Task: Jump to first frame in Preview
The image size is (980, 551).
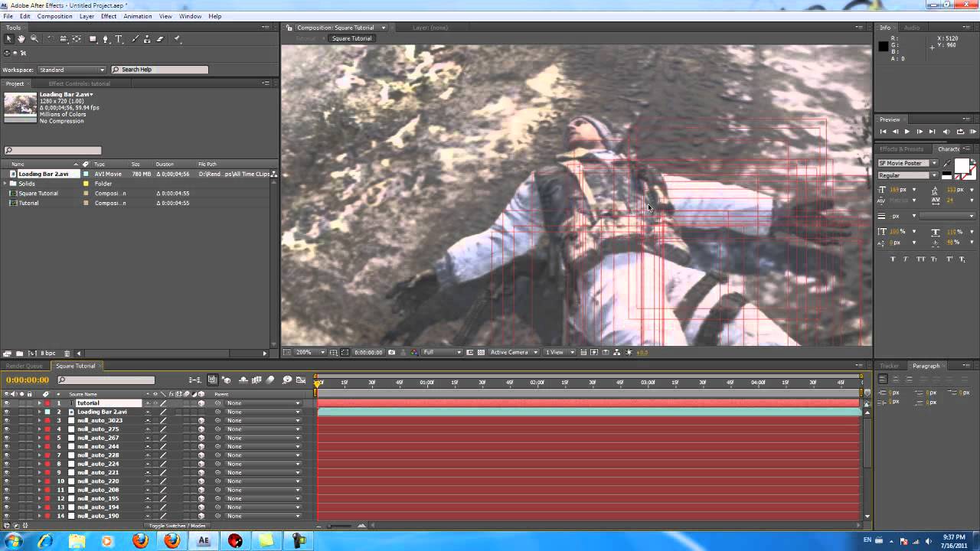Action: [x=883, y=132]
